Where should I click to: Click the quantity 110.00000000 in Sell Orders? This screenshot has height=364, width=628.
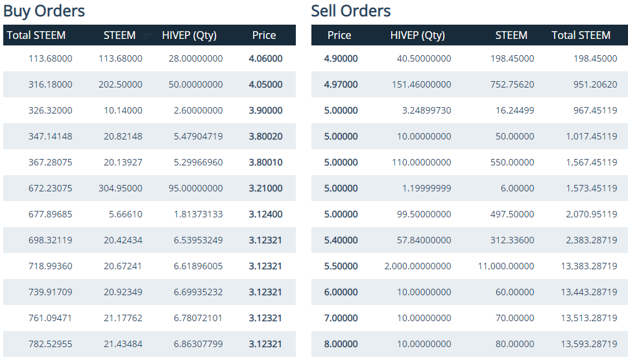point(421,162)
